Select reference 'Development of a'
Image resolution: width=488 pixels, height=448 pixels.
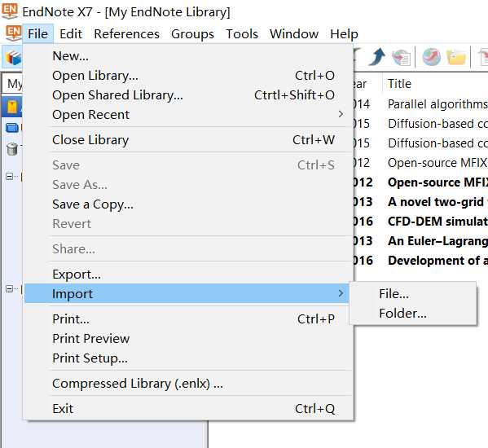437,261
